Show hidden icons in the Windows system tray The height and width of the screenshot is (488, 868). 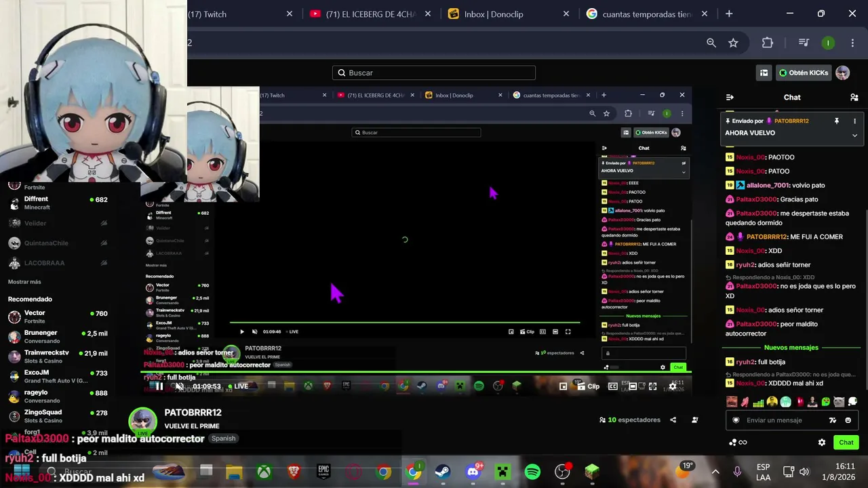(x=715, y=472)
